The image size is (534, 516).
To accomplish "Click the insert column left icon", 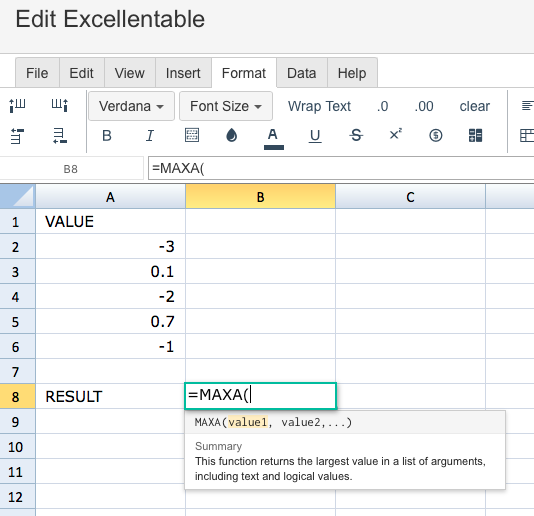I will (17, 106).
